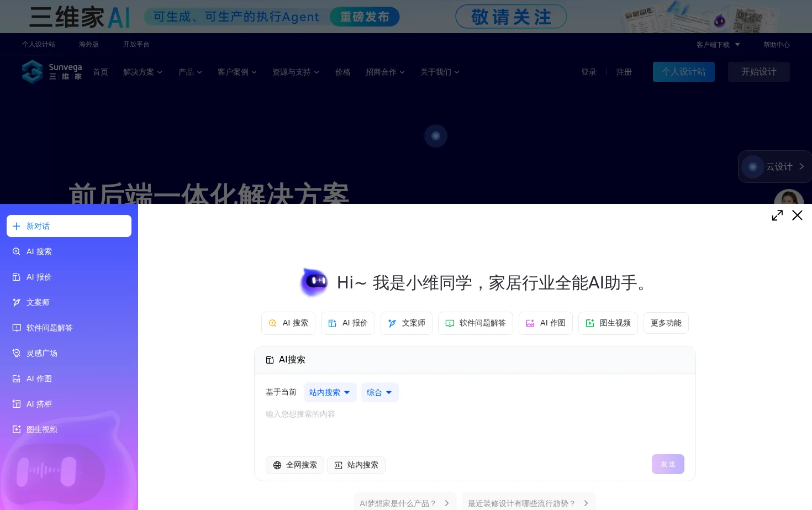Open 灵感广场 in the left sidebar
This screenshot has height=510, width=812.
point(69,353)
